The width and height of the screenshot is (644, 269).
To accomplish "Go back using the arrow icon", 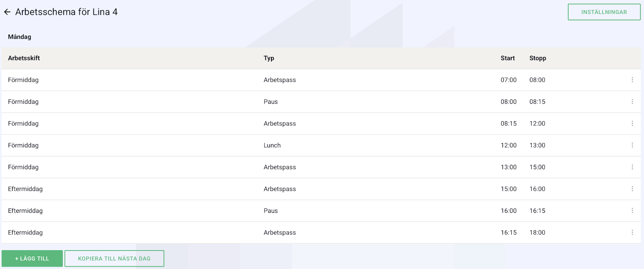I will (7, 12).
